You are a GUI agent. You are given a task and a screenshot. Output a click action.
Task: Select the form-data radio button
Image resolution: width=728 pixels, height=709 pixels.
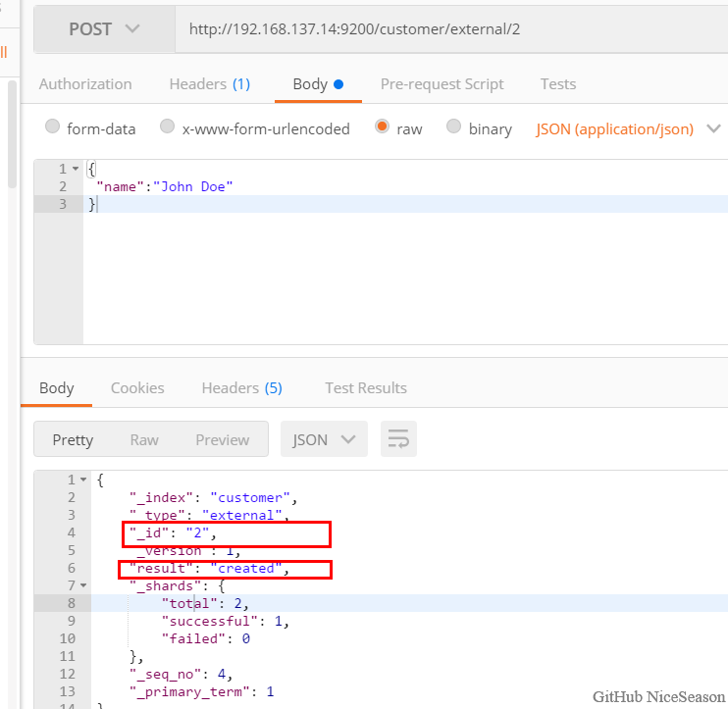[52, 127]
